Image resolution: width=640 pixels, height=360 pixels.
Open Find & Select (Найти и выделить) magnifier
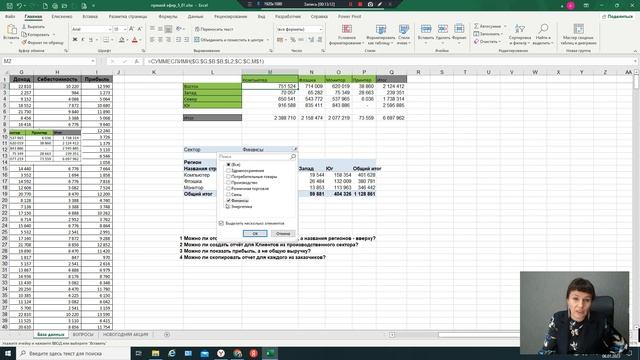point(543,34)
